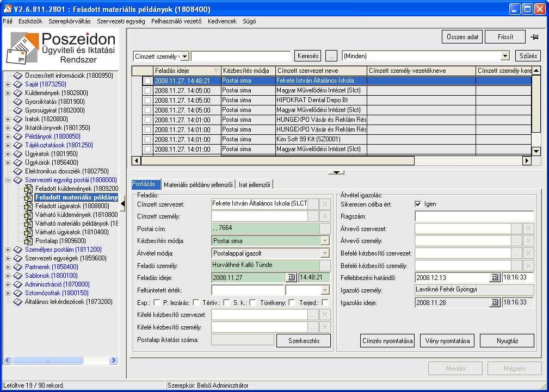Clear Átvevő szervezet with X button
Viewport: 549px width, 392px height.
pos(528,229)
